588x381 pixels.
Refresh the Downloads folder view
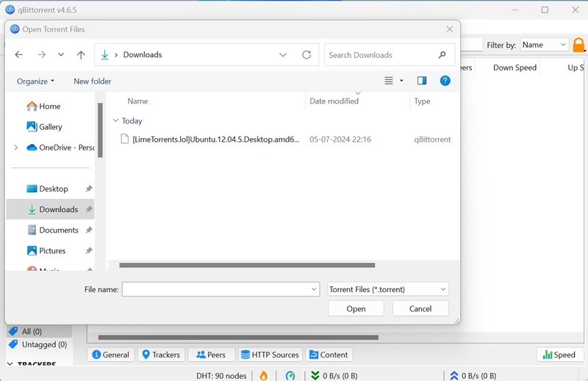click(306, 55)
